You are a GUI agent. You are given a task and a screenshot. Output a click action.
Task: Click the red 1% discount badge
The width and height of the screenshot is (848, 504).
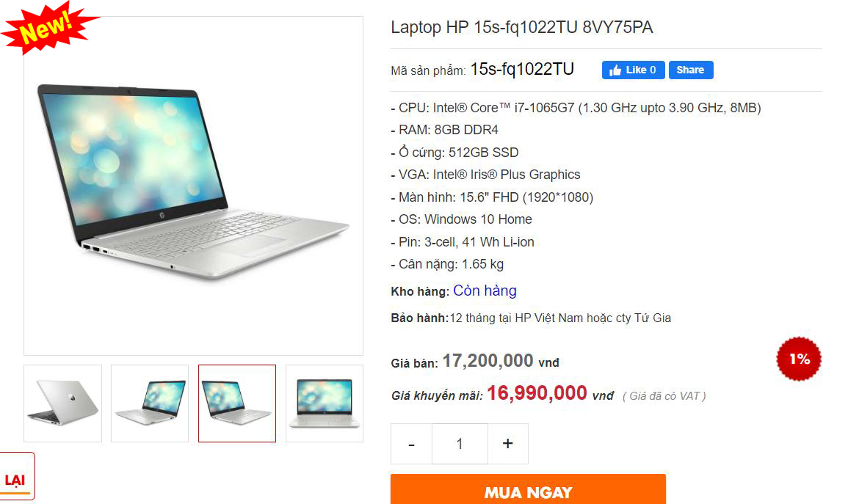pyautogui.click(x=799, y=359)
